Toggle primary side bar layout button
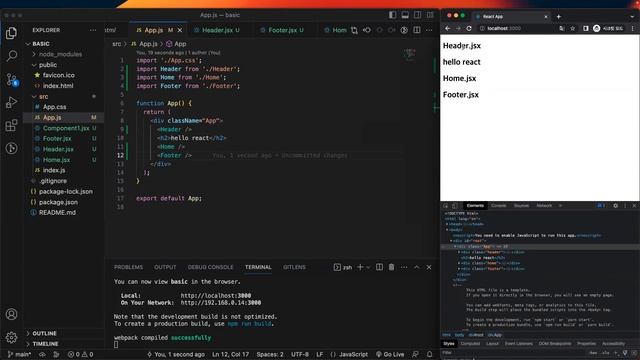The width and height of the screenshot is (640, 360). coord(392,15)
